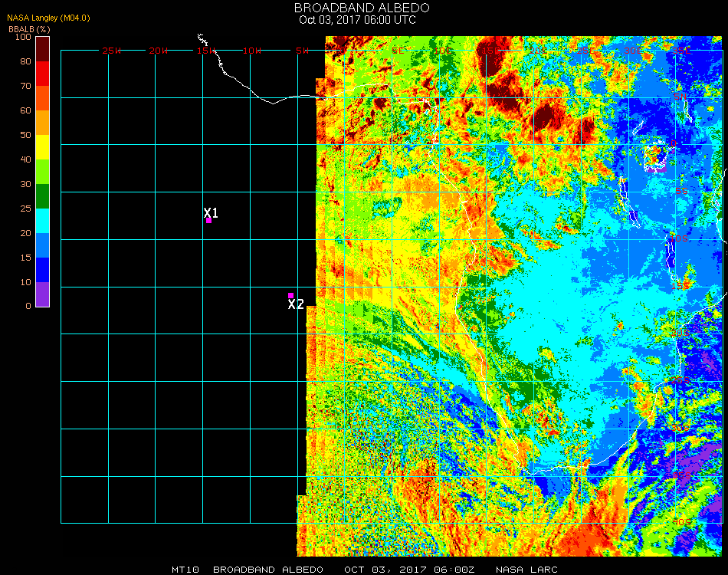Click the 5N latitude label
Viewport: 728px width, 575px height.
tap(680, 97)
